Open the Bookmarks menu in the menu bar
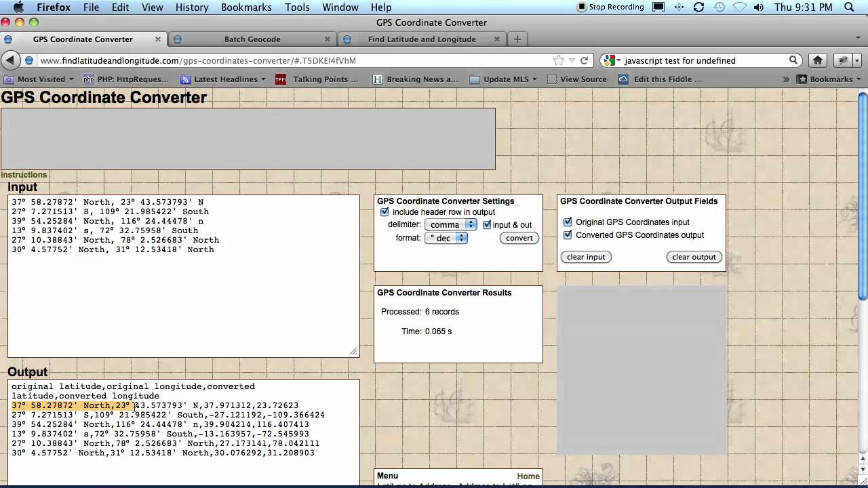Image resolution: width=868 pixels, height=488 pixels. pos(247,7)
